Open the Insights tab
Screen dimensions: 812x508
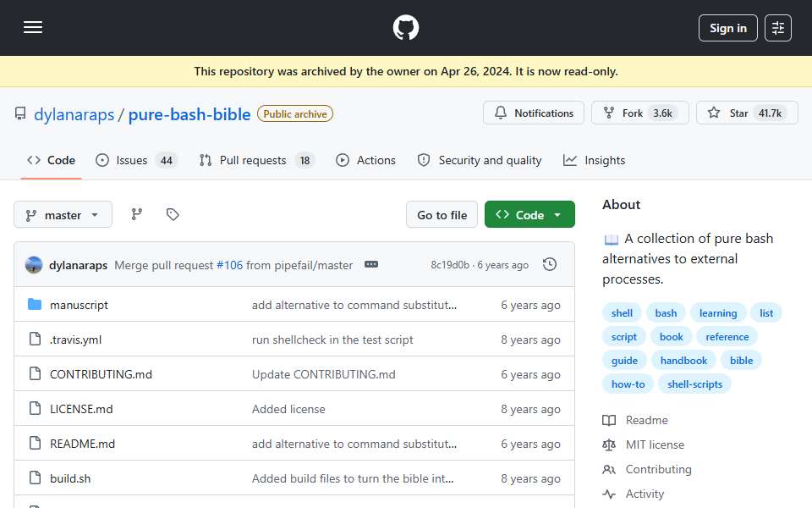[594, 160]
